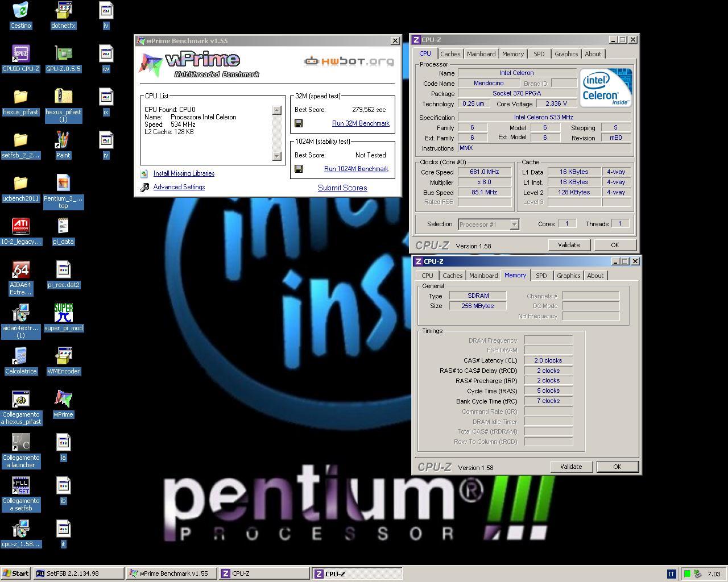This screenshot has width=728, height=582.
Task: Open About tab in lower CPU-Z window
Action: [x=595, y=276]
